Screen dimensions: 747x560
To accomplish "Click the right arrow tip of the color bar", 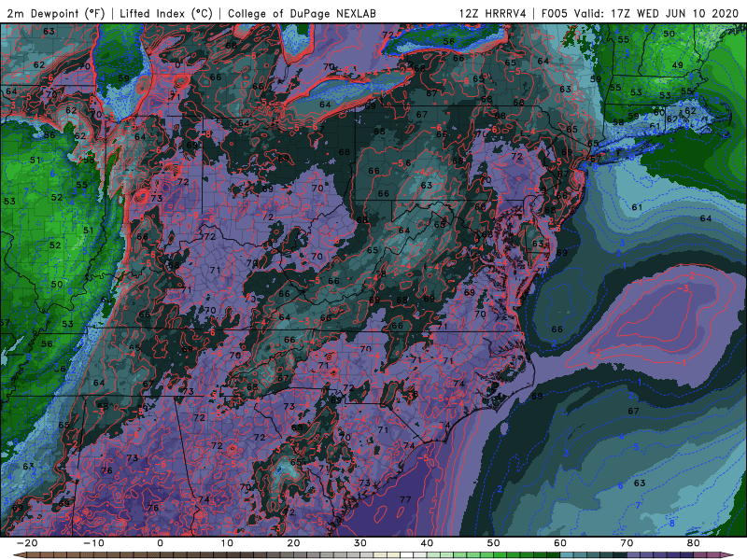I will pos(729,555).
